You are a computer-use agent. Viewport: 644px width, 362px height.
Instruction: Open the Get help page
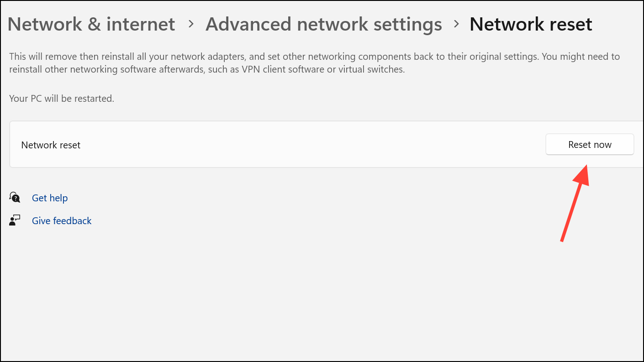point(50,198)
